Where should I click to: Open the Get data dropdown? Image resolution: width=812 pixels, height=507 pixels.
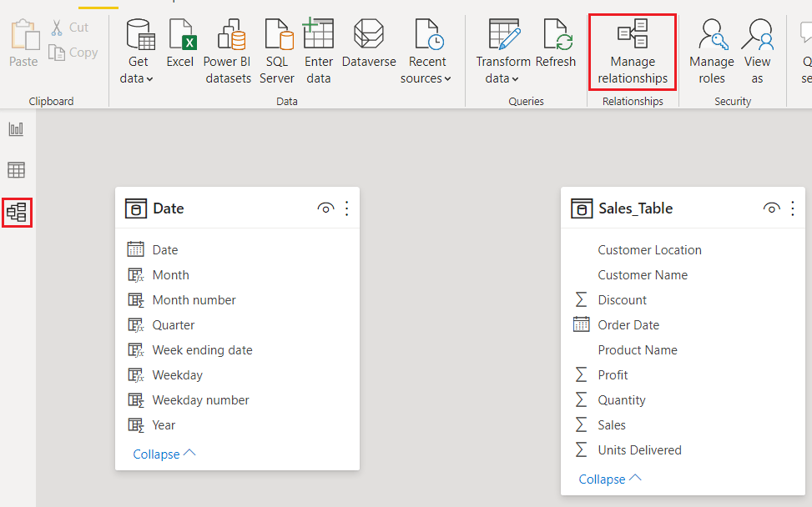pos(137,52)
